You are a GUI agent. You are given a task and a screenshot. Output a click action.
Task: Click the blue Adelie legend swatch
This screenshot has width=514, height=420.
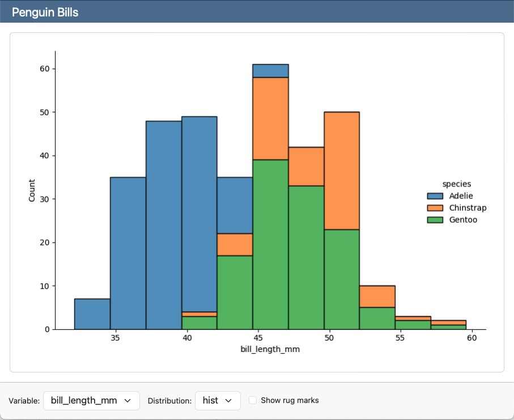pos(435,196)
